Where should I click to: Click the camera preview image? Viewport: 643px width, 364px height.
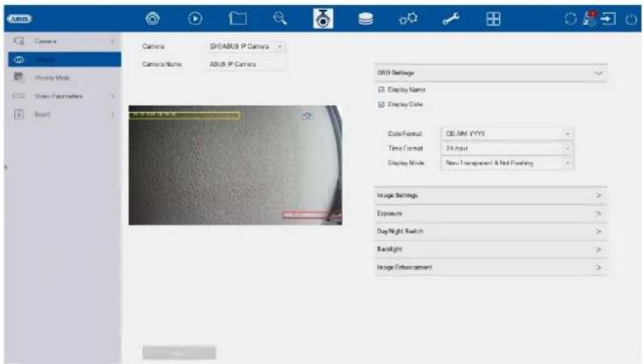pyautogui.click(x=235, y=165)
